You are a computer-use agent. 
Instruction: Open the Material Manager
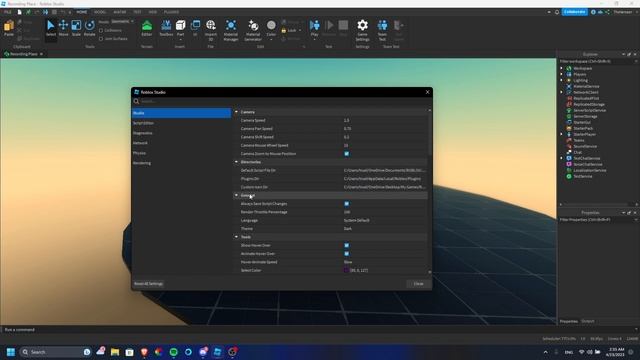tap(231, 30)
